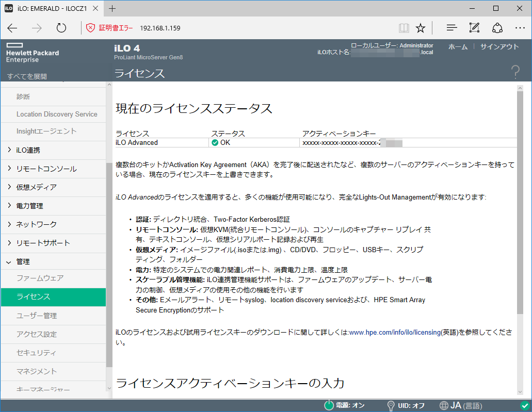
Task: Click the activation key value cell
Action: 408,143
